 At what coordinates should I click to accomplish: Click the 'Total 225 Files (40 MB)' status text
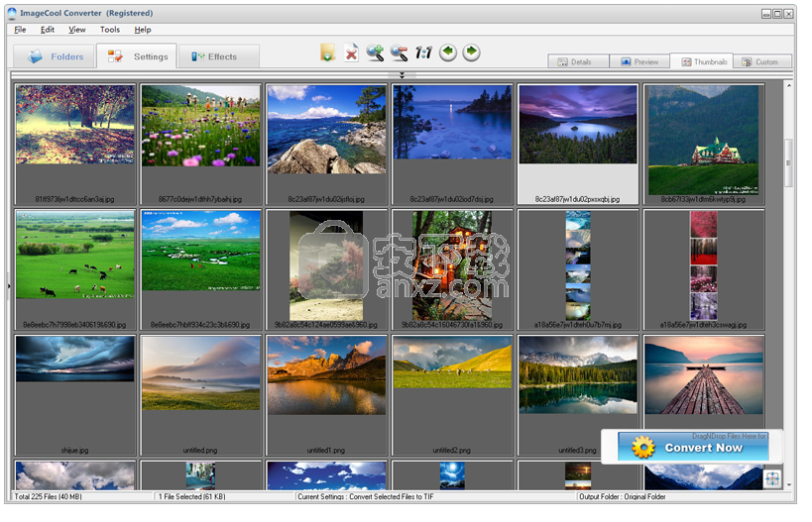tap(48, 496)
